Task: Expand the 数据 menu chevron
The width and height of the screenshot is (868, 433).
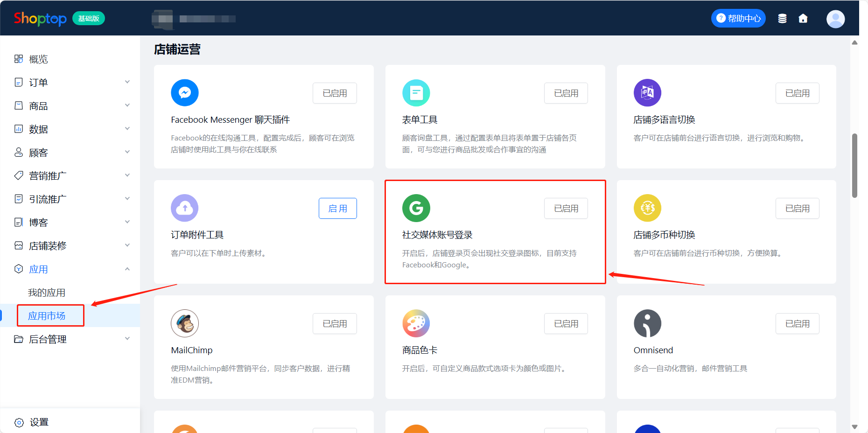Action: [x=127, y=129]
